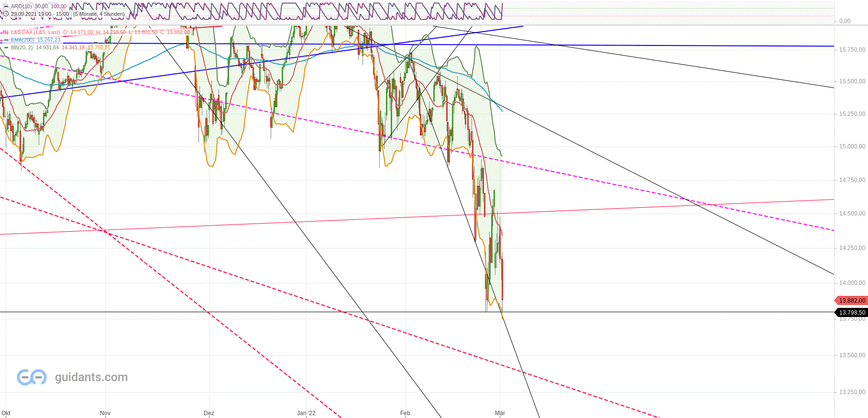
Task: Click the middle Bollinger value 14.341,18
Action: [73, 47]
